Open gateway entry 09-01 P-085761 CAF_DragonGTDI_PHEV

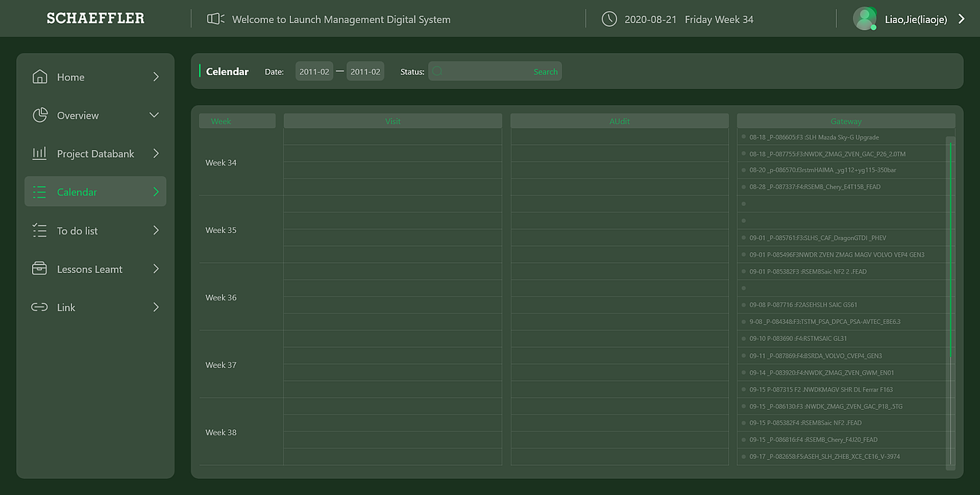[x=818, y=238]
